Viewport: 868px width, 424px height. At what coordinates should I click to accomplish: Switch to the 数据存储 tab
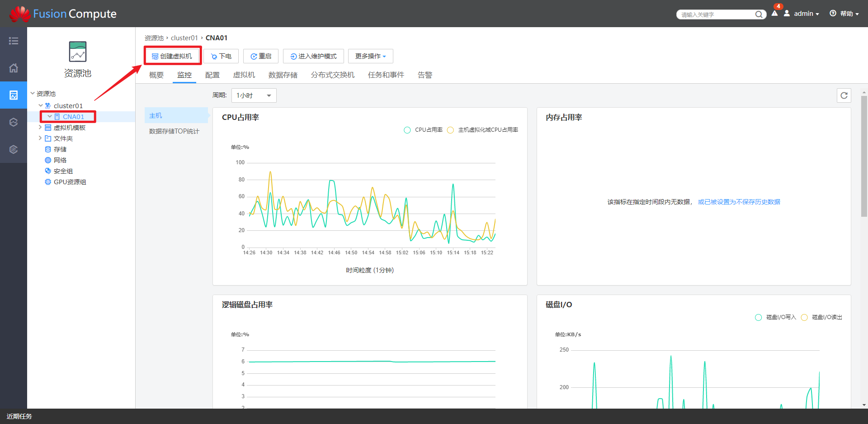coord(283,75)
